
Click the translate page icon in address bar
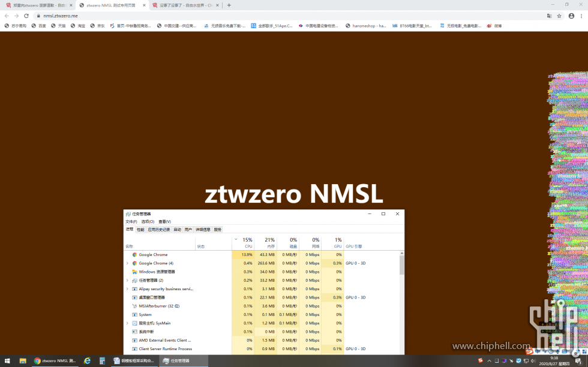550,16
